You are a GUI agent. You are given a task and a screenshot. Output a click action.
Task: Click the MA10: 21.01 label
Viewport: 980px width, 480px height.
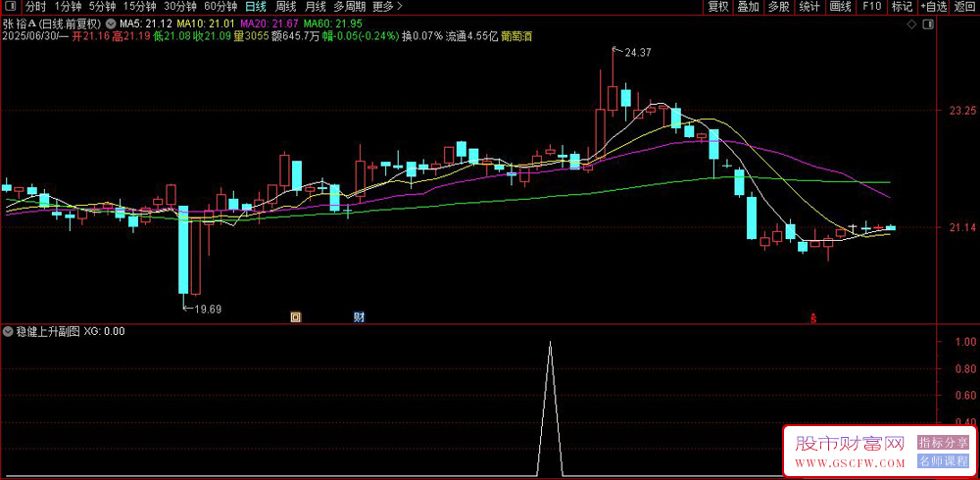pos(206,24)
